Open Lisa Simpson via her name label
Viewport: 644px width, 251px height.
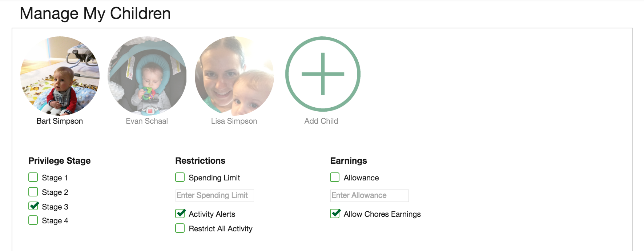point(234,121)
